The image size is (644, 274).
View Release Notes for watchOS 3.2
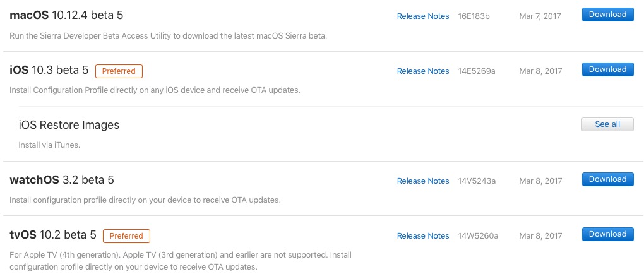pos(423,181)
